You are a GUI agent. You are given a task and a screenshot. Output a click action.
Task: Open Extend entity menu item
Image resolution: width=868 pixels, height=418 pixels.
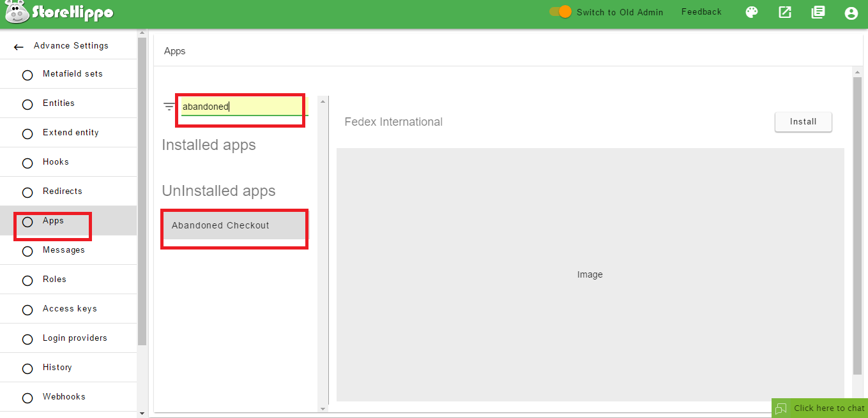click(x=68, y=133)
